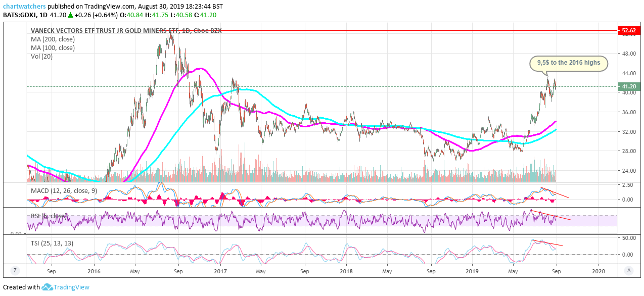The image size is (644, 296).
Task: Click the 2017 time axis label
Action: pos(220,271)
